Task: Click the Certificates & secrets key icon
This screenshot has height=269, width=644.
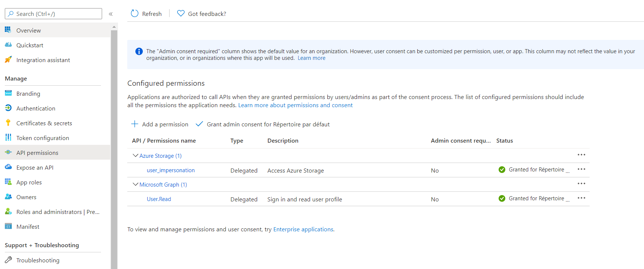Action: pyautogui.click(x=8, y=123)
